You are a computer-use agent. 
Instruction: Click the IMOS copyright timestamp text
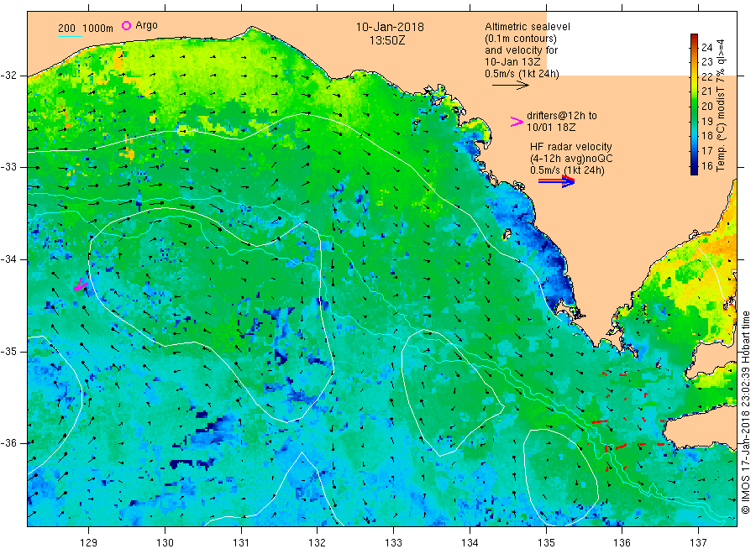point(746,412)
